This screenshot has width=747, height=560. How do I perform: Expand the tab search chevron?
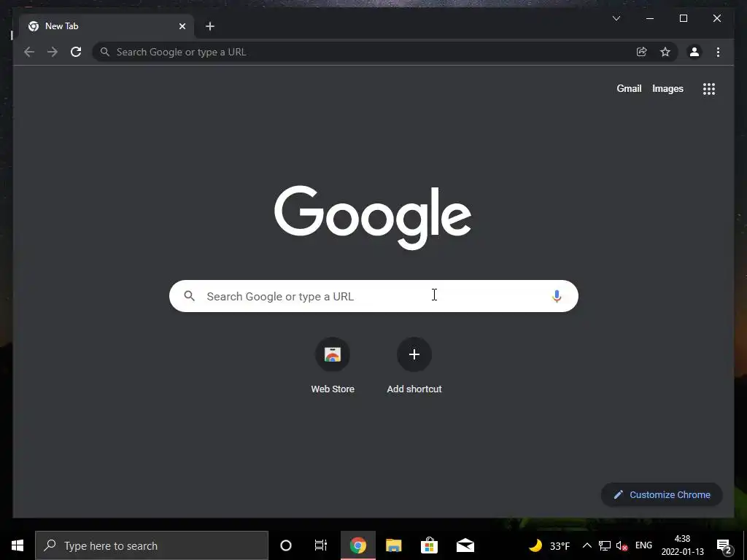tap(616, 18)
